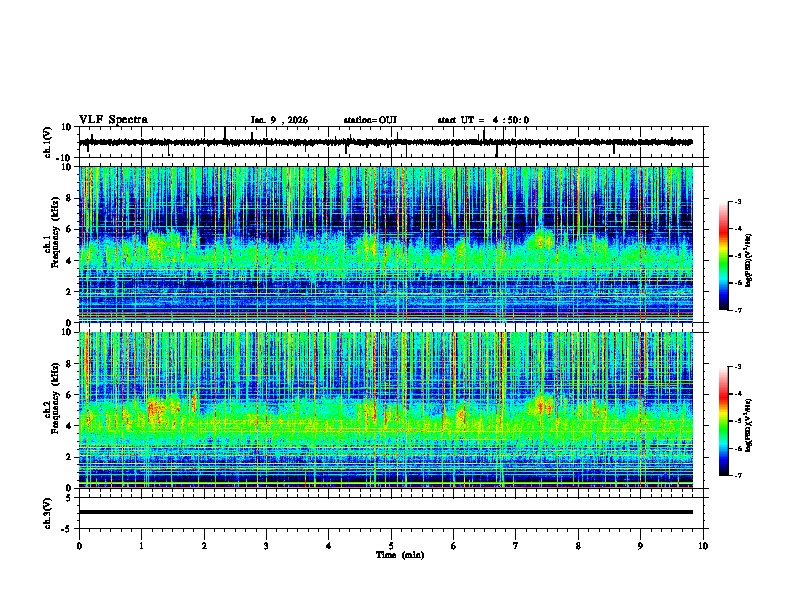
Task: Click the '4' kHz tick on the ch.2 frequency axis
Action: pyautogui.click(x=69, y=426)
